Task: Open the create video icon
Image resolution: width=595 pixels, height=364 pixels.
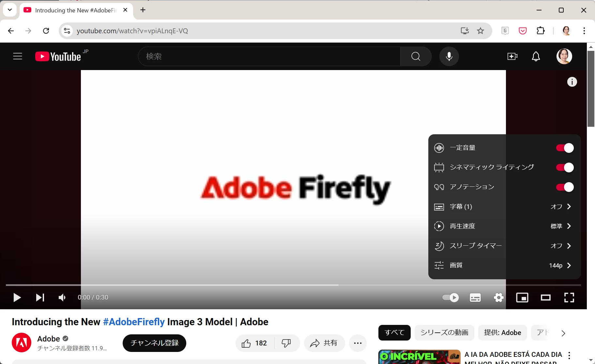Action: 512,56
